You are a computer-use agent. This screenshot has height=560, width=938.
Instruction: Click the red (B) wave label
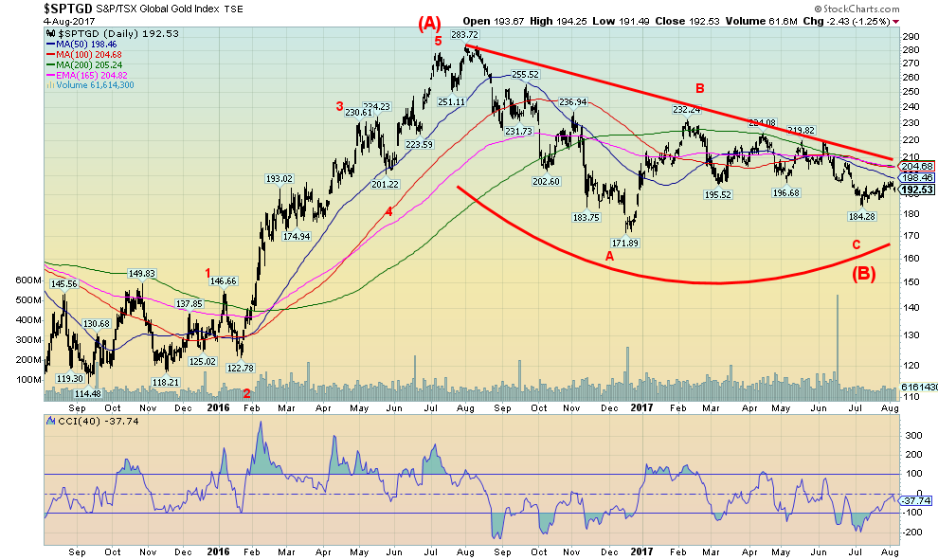point(864,274)
